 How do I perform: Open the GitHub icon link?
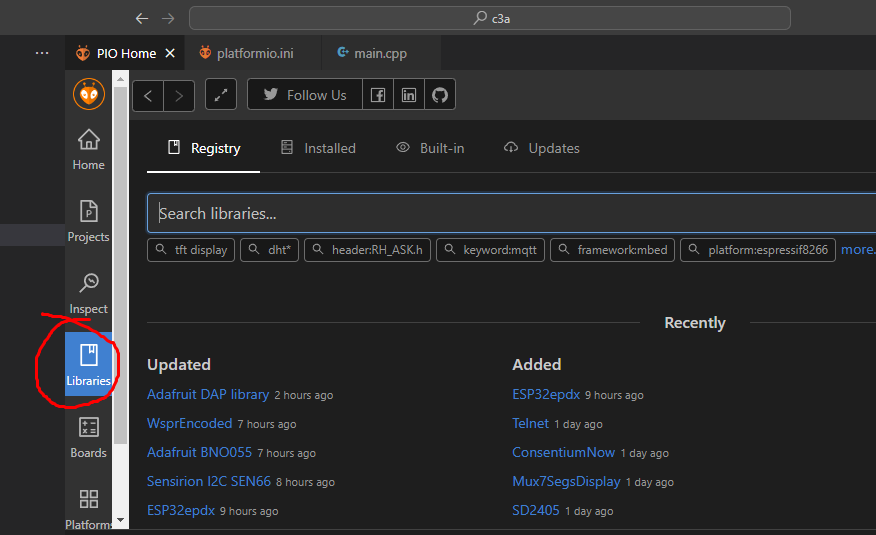point(439,95)
